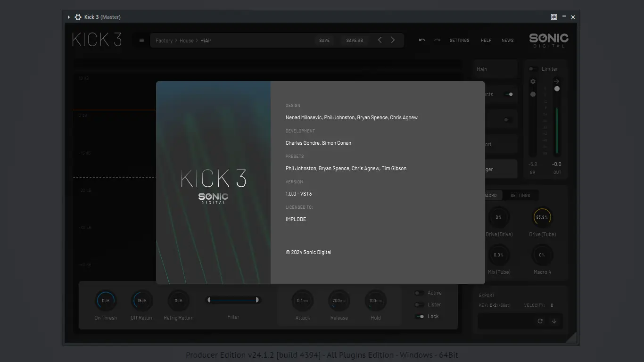The image size is (644, 362).
Task: Click the Retrig Return knob
Action: (x=179, y=301)
